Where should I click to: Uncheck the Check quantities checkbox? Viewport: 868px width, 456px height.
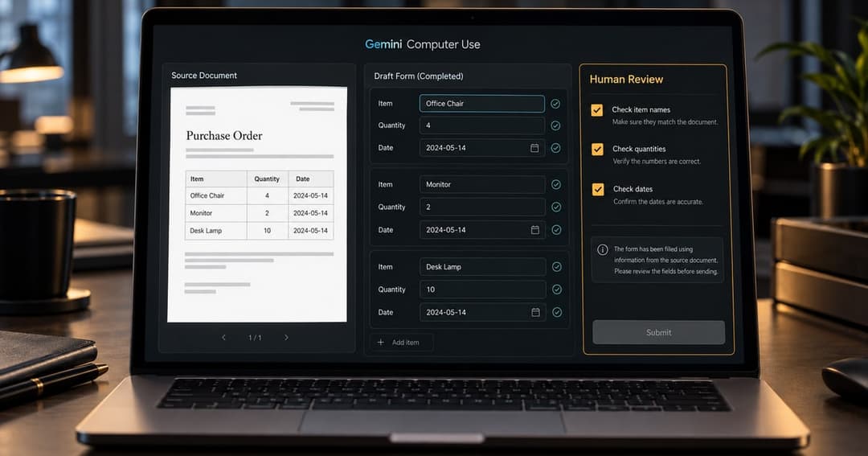click(597, 149)
